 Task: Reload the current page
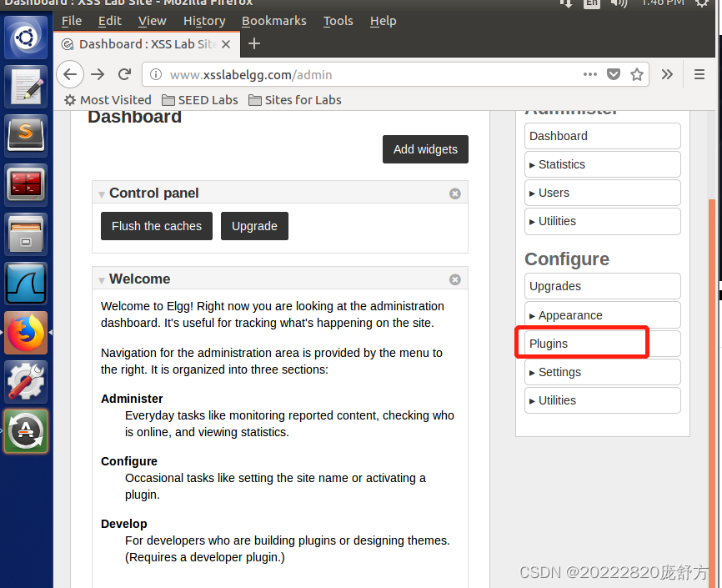(x=125, y=74)
